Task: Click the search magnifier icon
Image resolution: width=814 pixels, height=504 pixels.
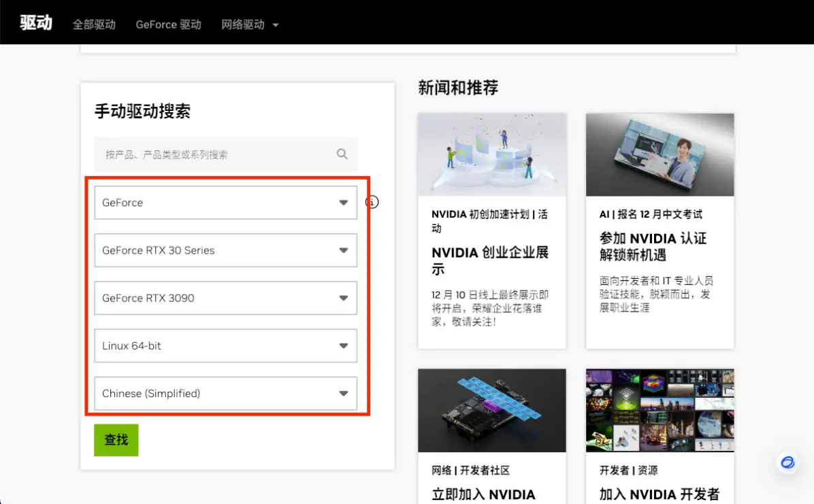Action: click(342, 154)
